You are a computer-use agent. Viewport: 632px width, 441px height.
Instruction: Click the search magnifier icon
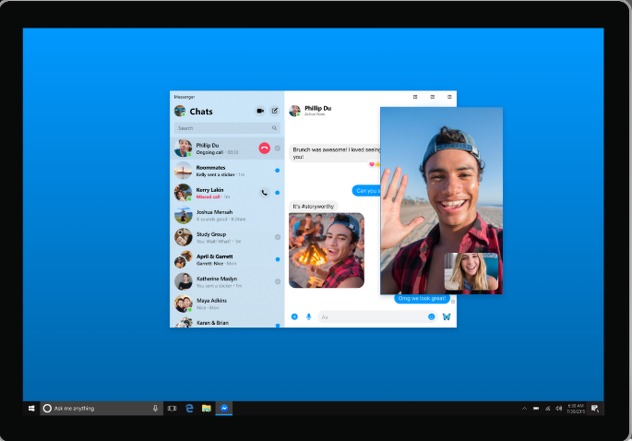(274, 128)
